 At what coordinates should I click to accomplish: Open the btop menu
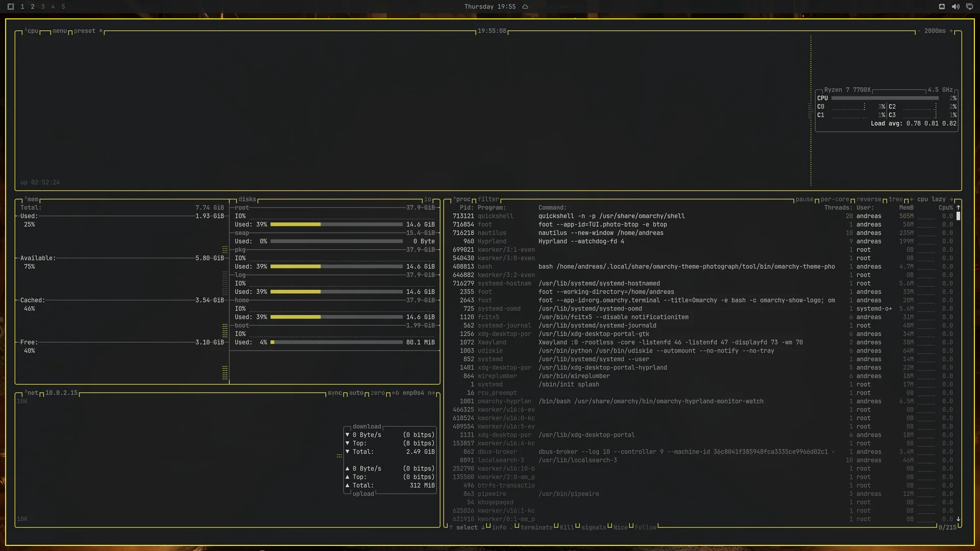60,31
